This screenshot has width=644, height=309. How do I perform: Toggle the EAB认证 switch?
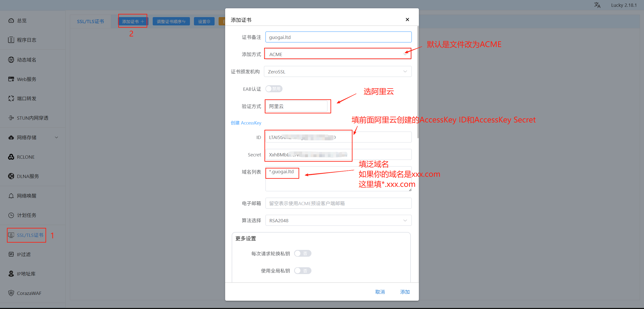[x=274, y=89]
